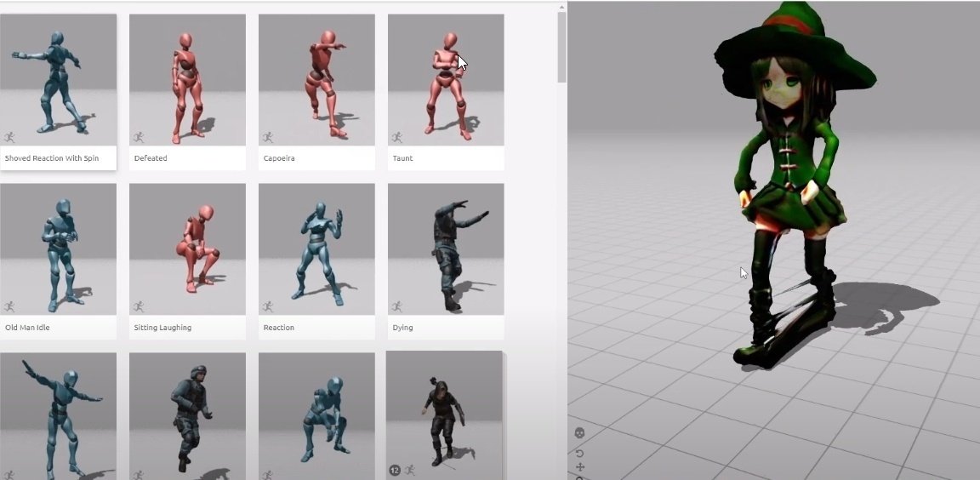Pick the Reaction animation preview
This screenshot has height=480, width=980.
coord(316,249)
